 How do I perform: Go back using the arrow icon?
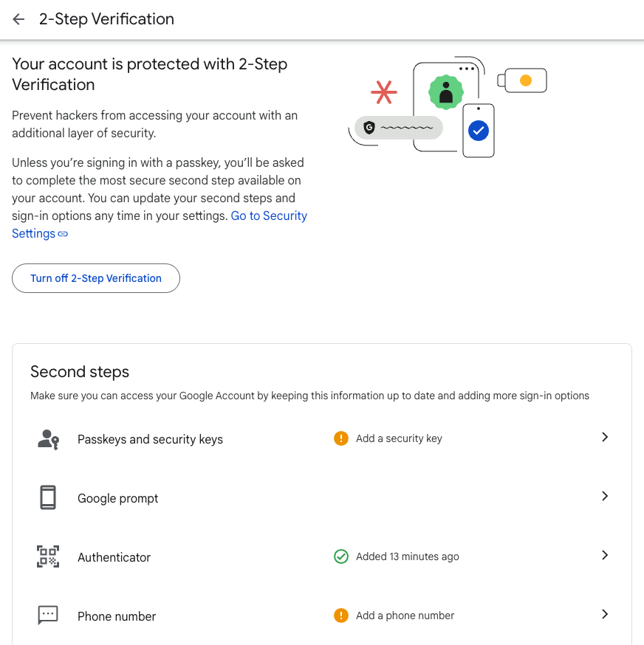tap(18, 19)
